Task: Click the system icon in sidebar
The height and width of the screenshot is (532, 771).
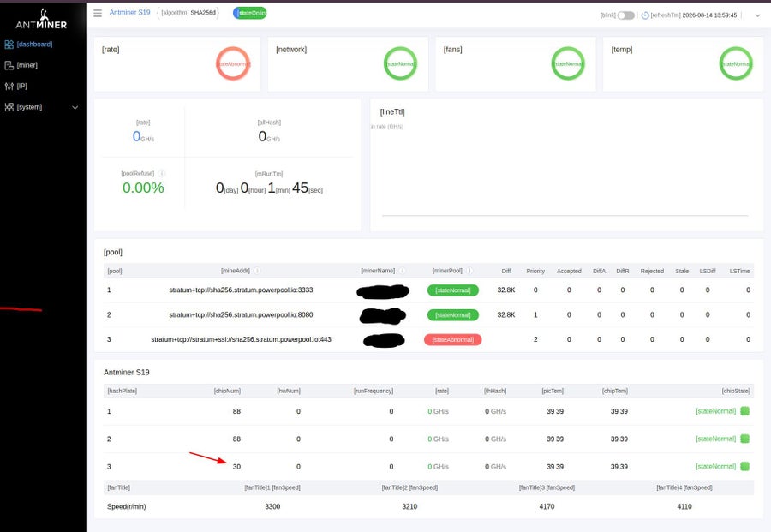Action: tap(9, 107)
